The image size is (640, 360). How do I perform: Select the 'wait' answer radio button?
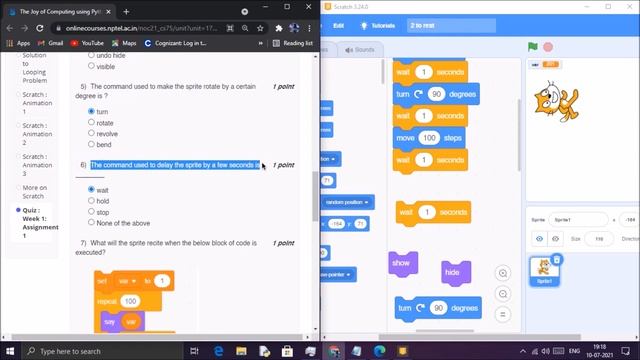coord(91,189)
